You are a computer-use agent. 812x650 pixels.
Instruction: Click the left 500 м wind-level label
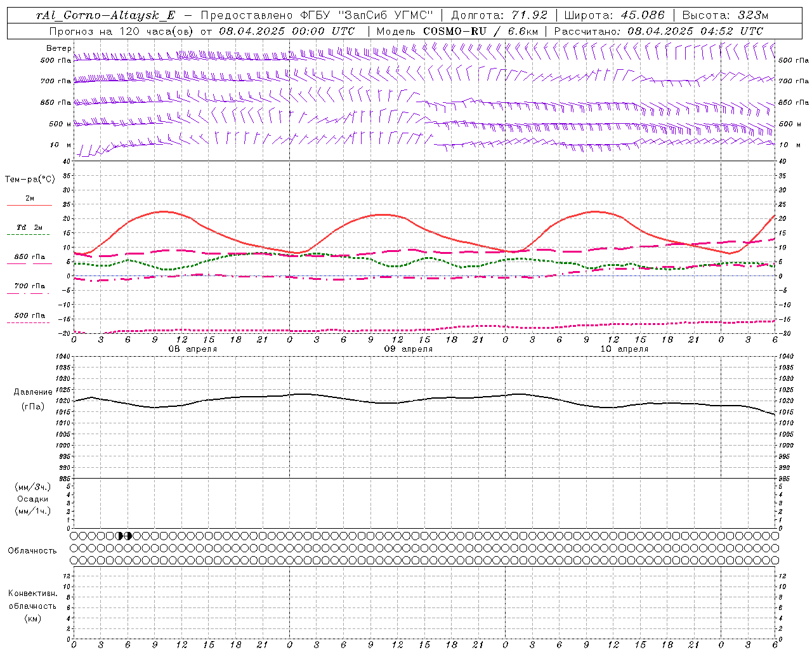(x=60, y=124)
